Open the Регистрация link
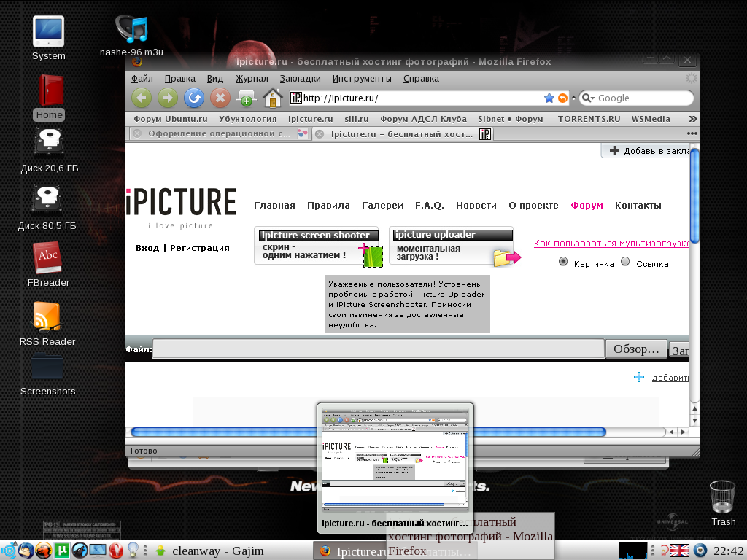The height and width of the screenshot is (560, 747). pyautogui.click(x=200, y=248)
